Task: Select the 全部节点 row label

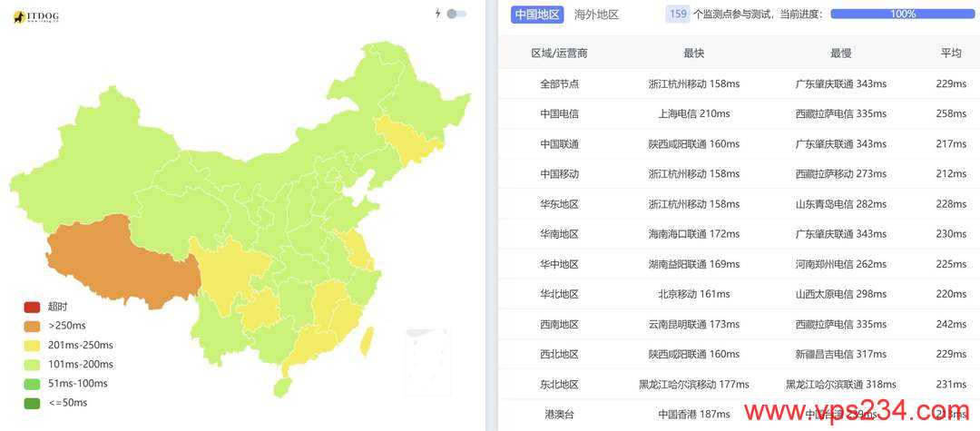Action: coord(559,83)
